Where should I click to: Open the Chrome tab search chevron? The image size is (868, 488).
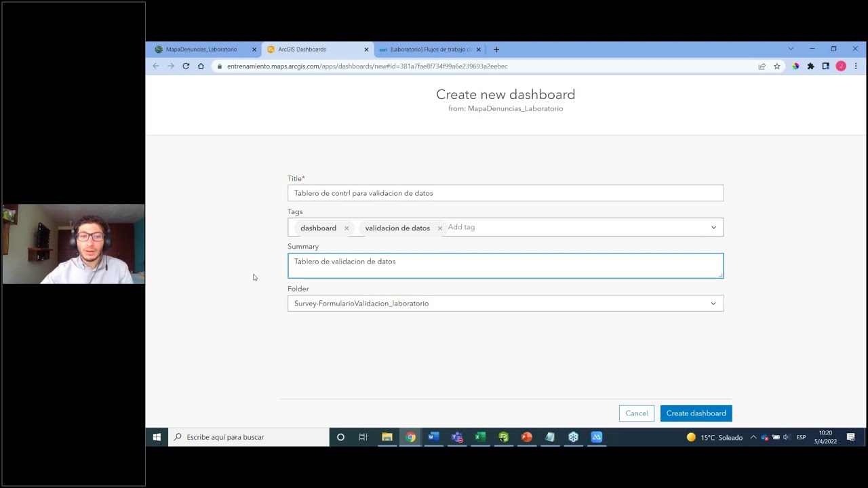tap(791, 49)
